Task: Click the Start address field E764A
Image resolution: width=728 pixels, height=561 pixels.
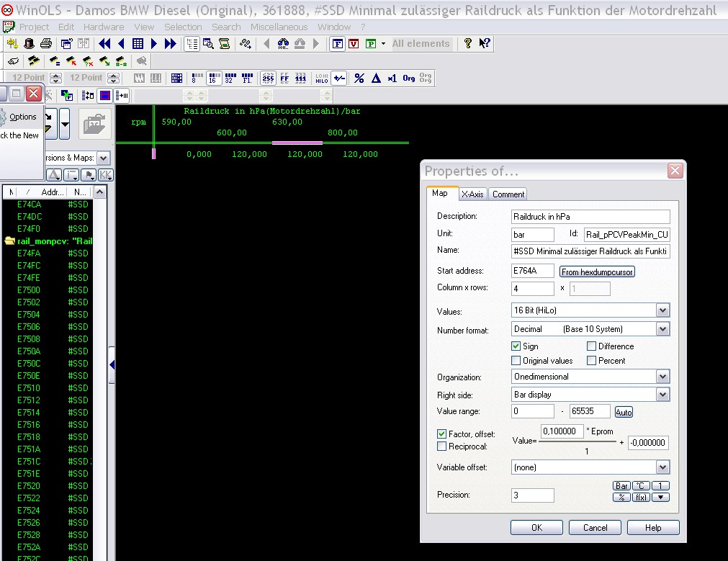Action: (x=532, y=271)
